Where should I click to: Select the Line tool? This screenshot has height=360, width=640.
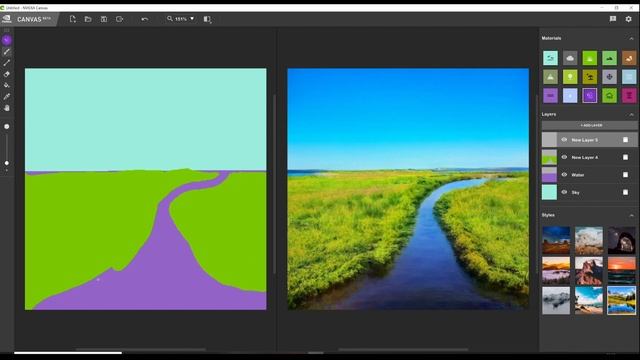pos(7,63)
